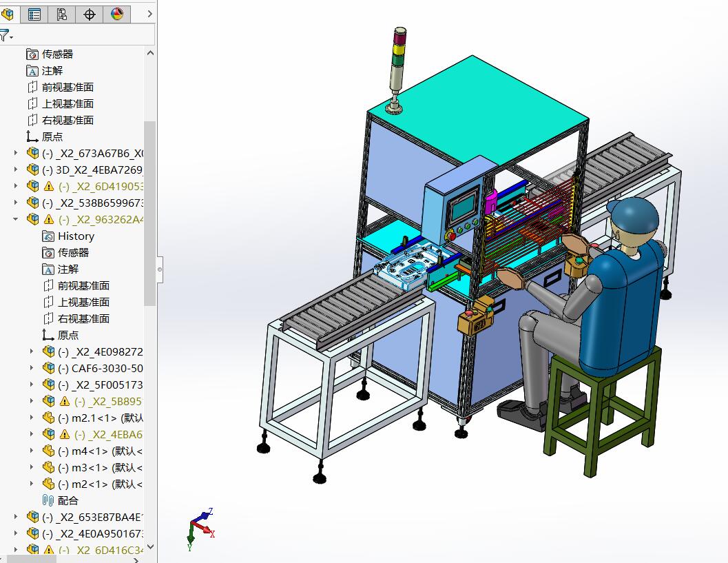The height and width of the screenshot is (563, 728).
Task: Select the nested 原点 origin
Action: click(x=61, y=335)
